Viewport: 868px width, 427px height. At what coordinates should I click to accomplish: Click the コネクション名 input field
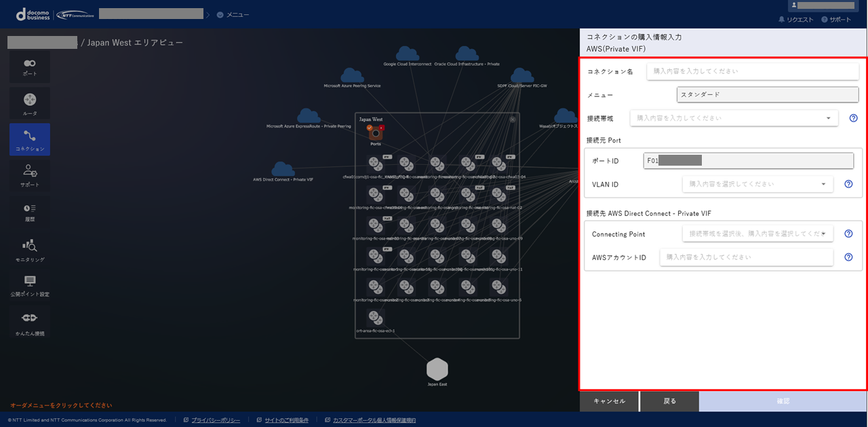[753, 71]
